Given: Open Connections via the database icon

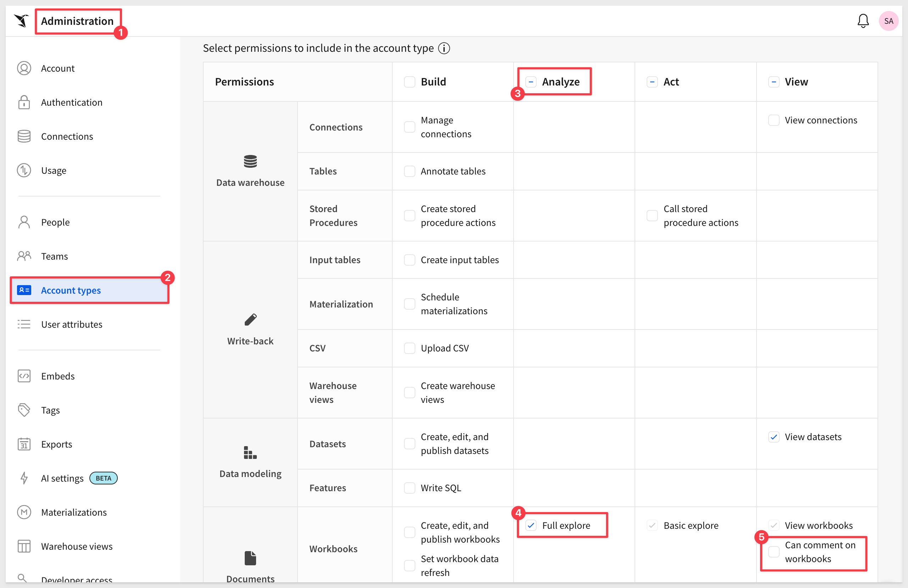Looking at the screenshot, I should click(x=24, y=136).
